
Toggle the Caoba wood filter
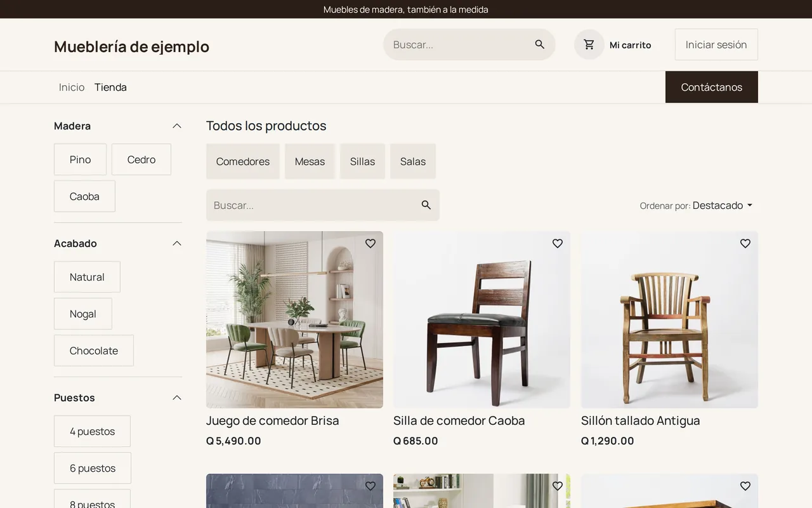[84, 196]
